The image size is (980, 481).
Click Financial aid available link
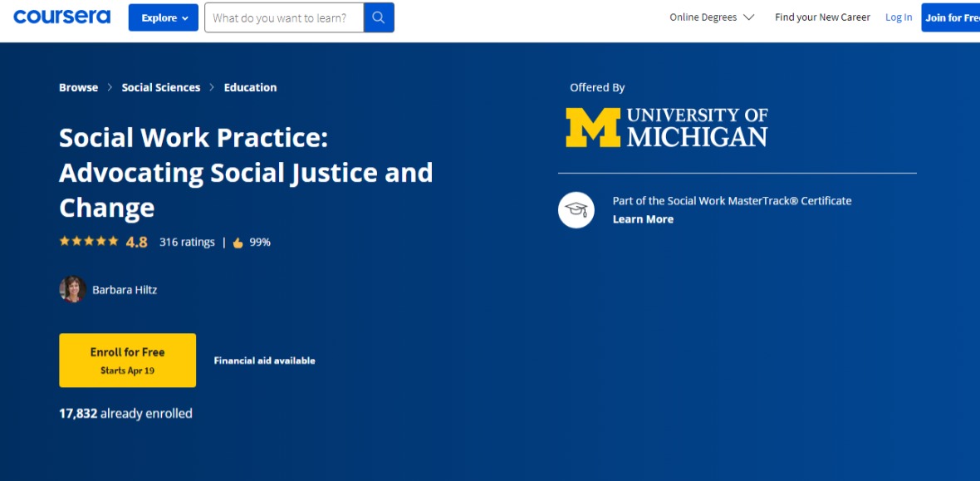(264, 361)
